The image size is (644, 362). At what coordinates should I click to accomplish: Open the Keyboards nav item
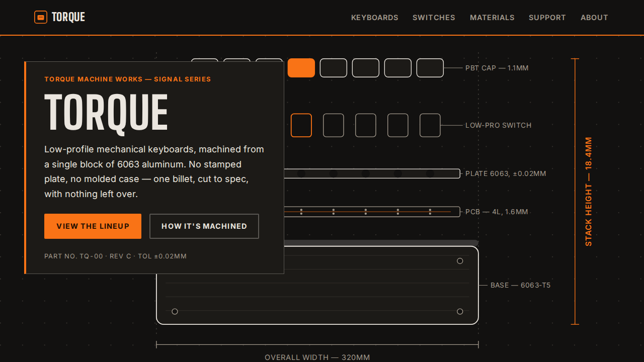coord(375,18)
